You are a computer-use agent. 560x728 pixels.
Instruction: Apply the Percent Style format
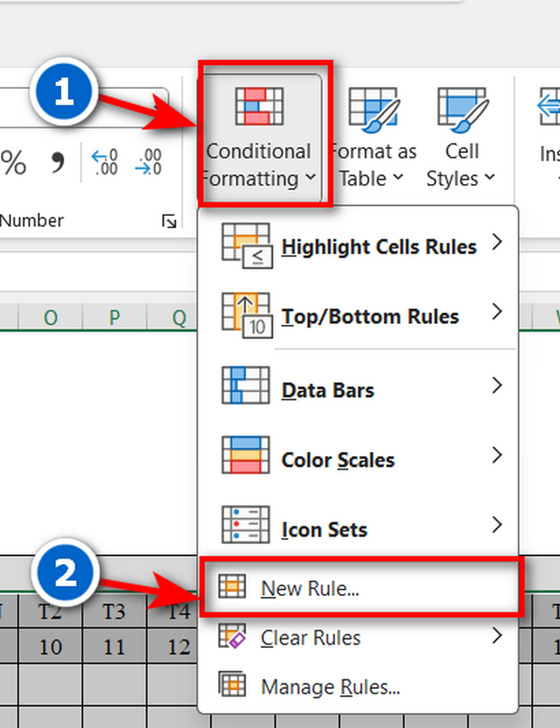[x=14, y=162]
